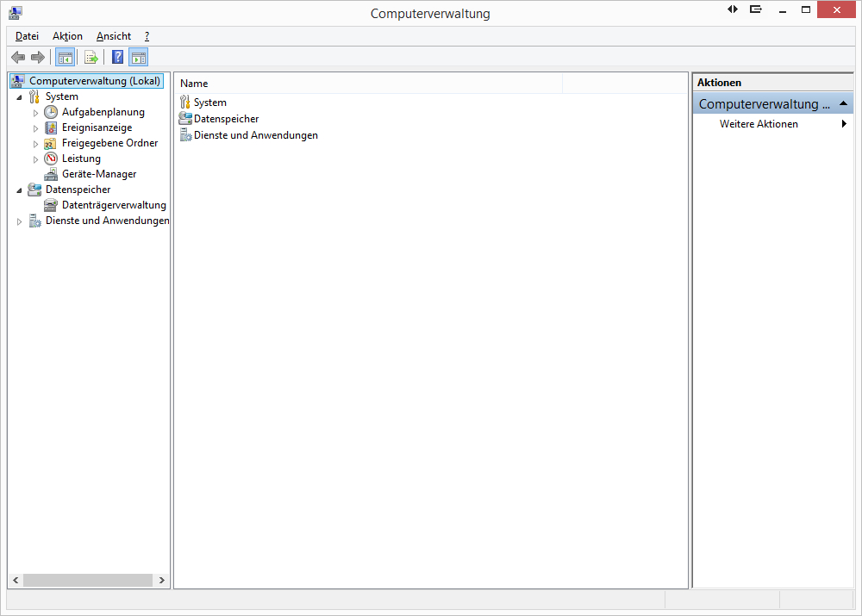Click the Ereignisanzeige icon

(51, 128)
